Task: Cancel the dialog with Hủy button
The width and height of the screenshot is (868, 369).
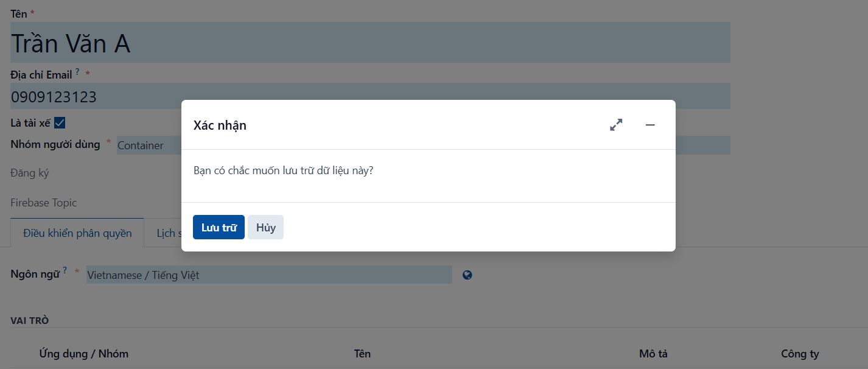Action: [265, 227]
